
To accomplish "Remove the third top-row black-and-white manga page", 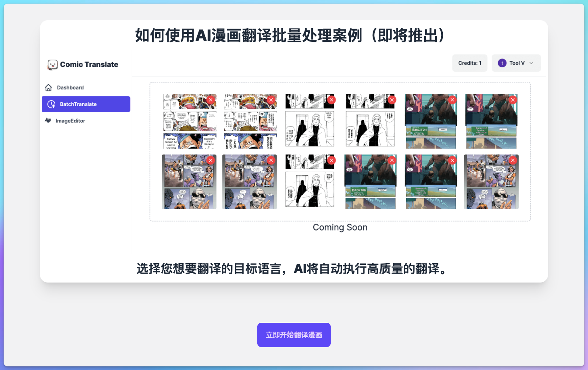I will (x=332, y=100).
